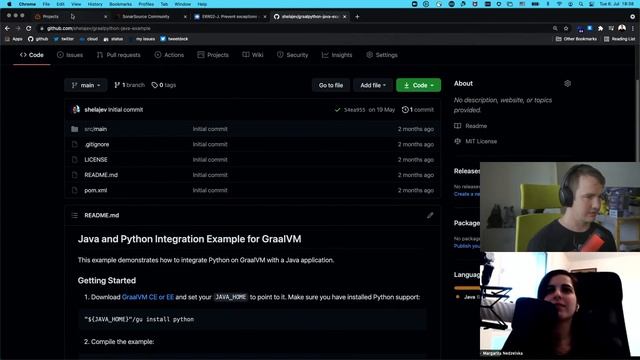Screen dimensions: 640x360
Task: Open the status bookmark
Action: click(113, 39)
